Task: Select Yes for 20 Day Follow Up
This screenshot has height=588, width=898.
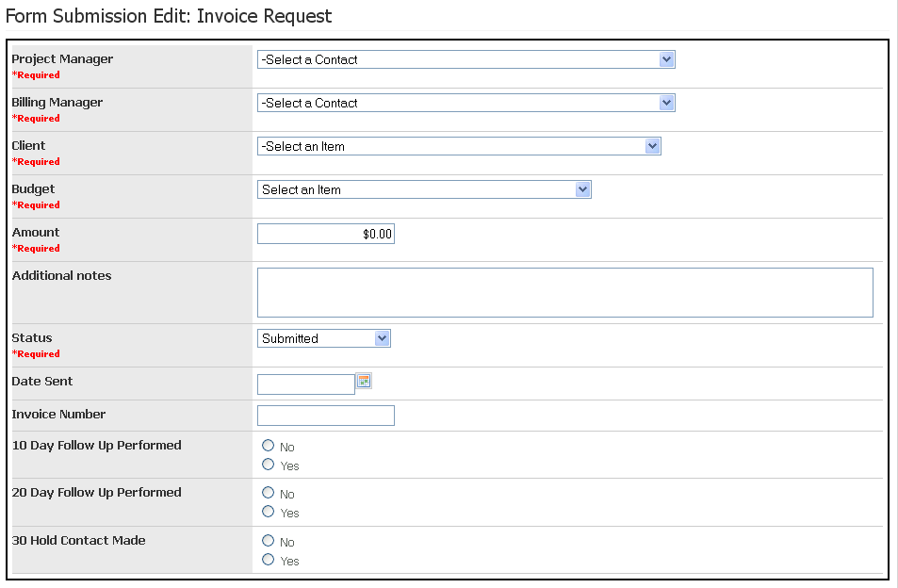Action: pos(269,512)
